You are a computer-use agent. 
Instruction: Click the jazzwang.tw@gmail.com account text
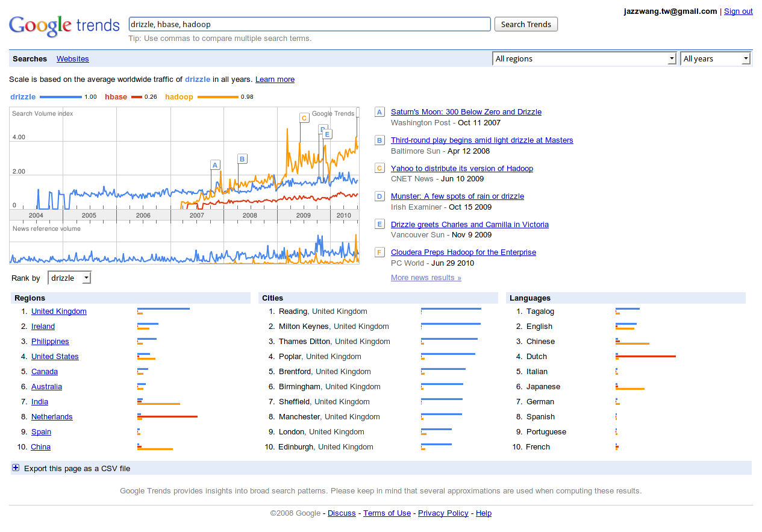click(670, 11)
